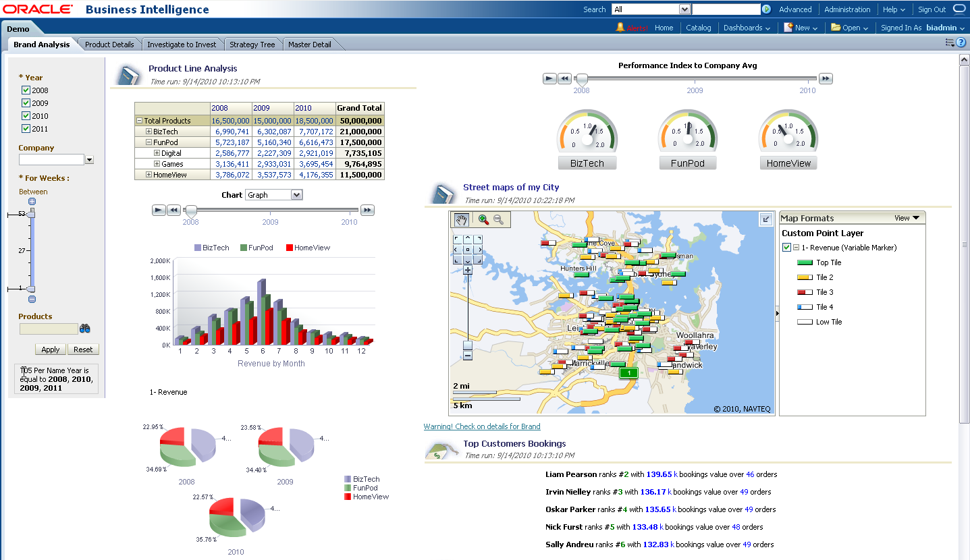
Task: Open the Chart type Graph dropdown
Action: coord(274,195)
